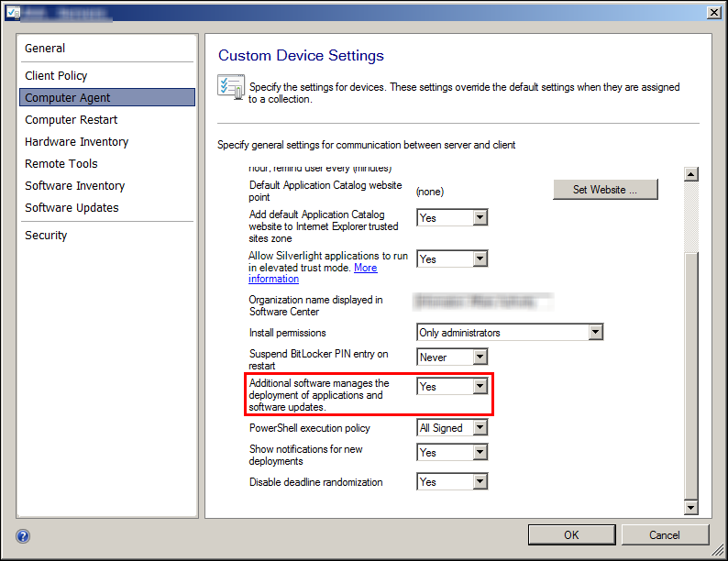Go to Software Updates settings
728x561 pixels.
[x=72, y=208]
